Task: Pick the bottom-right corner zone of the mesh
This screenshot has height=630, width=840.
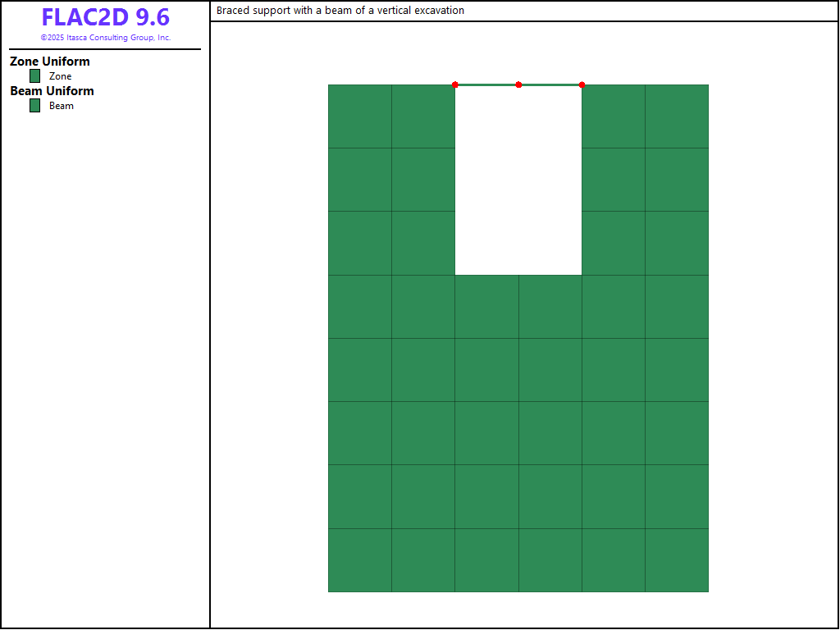Action: click(x=677, y=560)
